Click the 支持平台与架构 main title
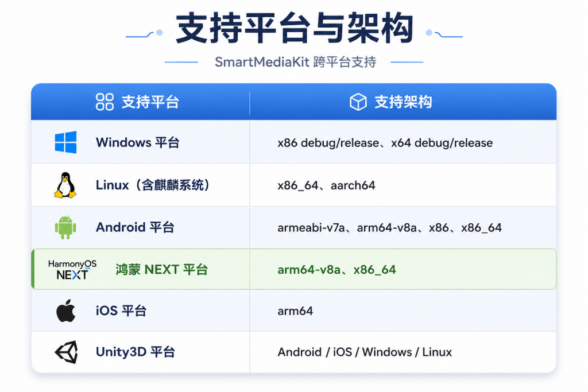The height and width of the screenshot is (392, 588). point(295,28)
